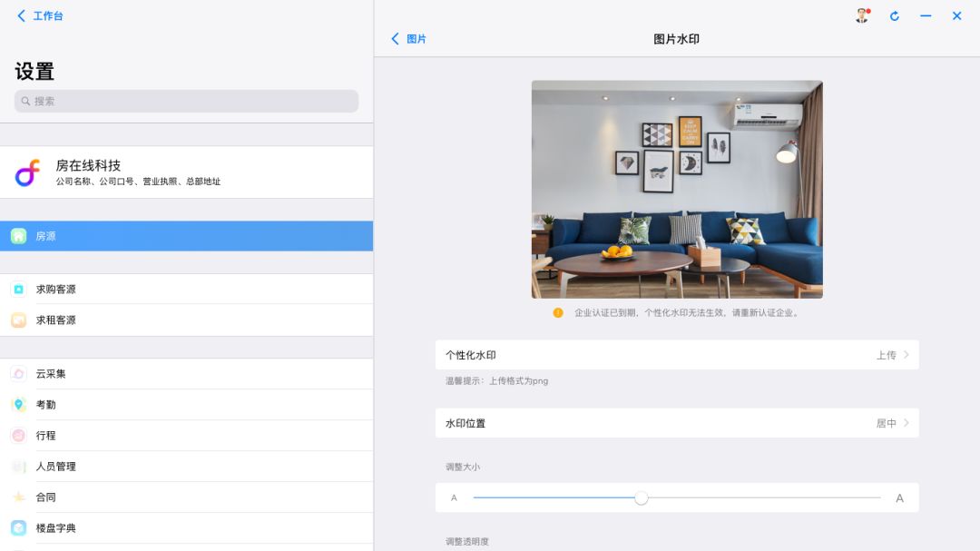Click the 设置 heading

[34, 72]
